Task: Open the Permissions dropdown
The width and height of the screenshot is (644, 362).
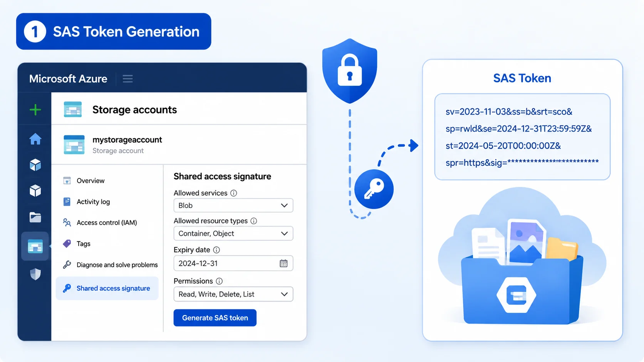Action: tap(233, 294)
